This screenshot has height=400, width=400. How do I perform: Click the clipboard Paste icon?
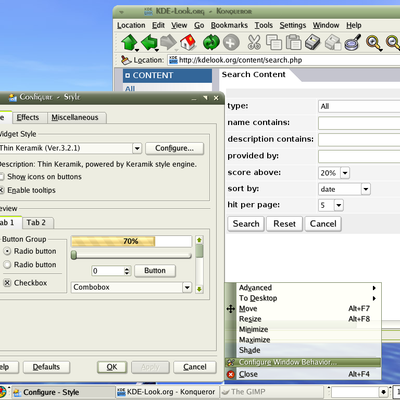(294, 42)
